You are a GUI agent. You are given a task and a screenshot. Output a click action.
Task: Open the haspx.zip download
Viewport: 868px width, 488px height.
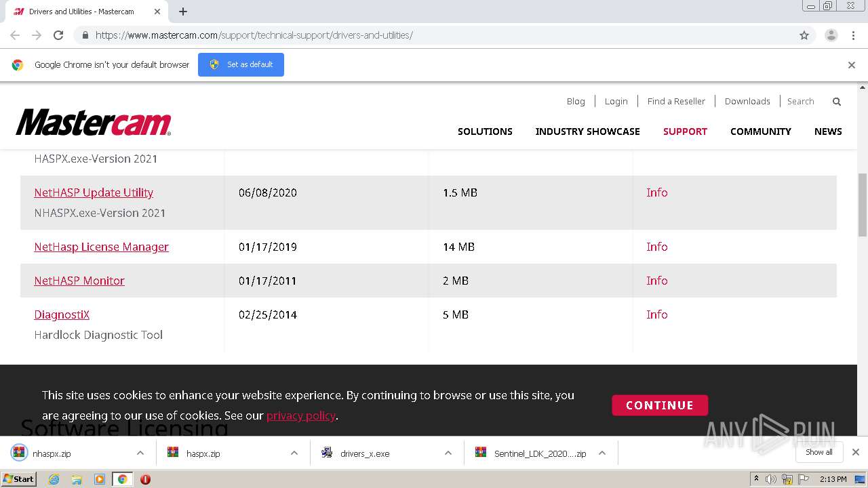click(x=203, y=453)
